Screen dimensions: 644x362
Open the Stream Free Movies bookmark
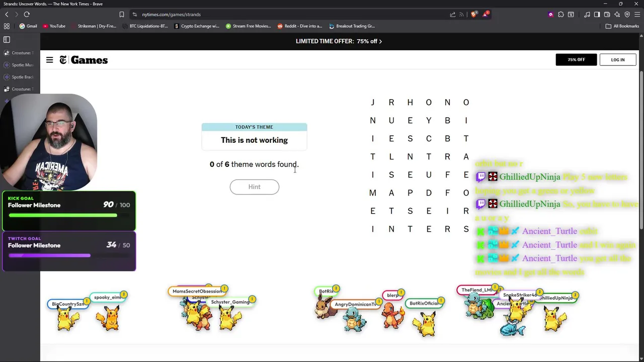click(249, 26)
